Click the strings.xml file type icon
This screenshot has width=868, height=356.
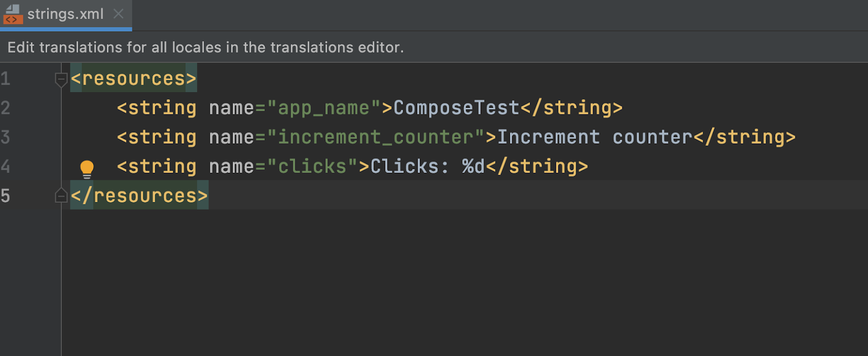[12, 15]
